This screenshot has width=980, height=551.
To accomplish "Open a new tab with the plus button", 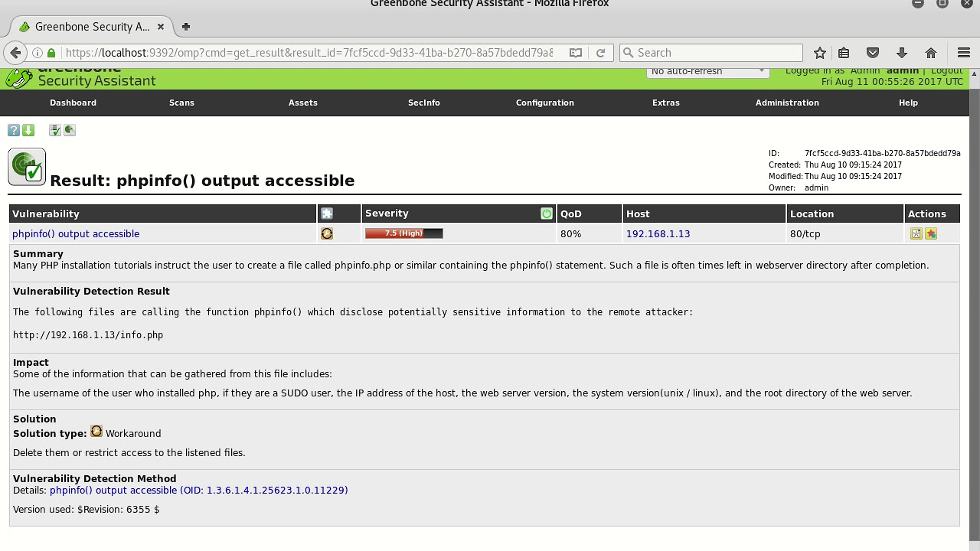I will 186,27.
